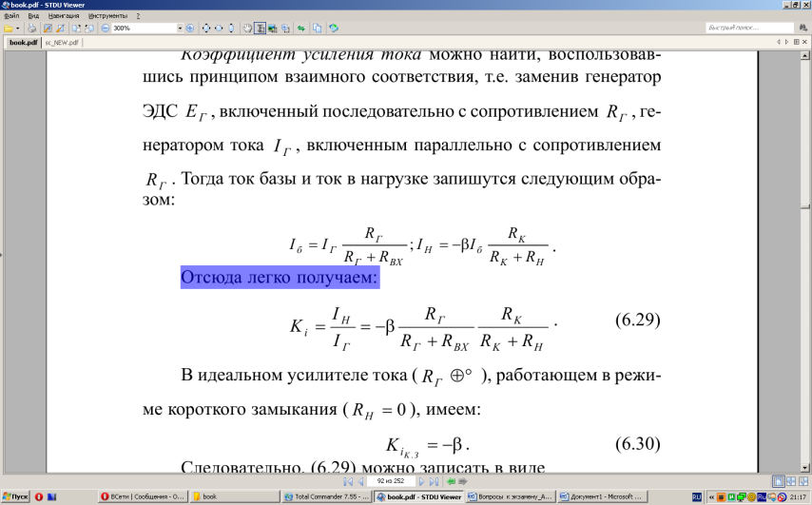Choose the fit width view icon
The height and width of the screenshot is (505, 812).
[219, 29]
